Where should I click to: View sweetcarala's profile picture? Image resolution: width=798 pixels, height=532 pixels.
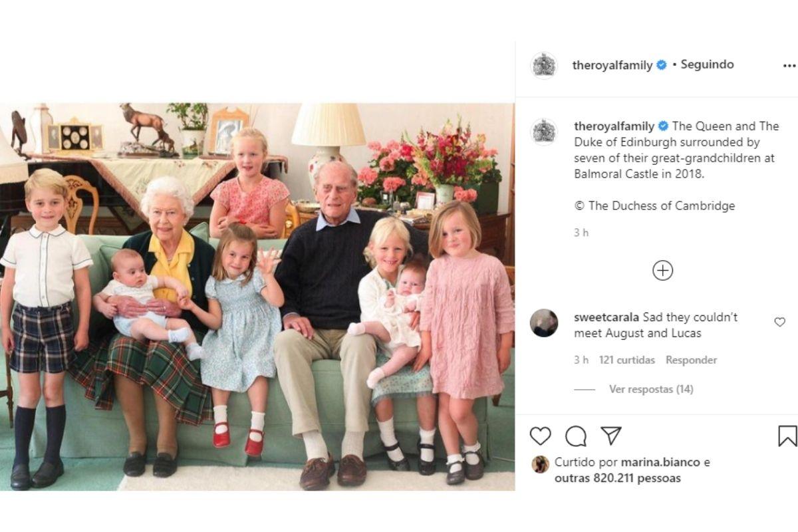coord(544,323)
